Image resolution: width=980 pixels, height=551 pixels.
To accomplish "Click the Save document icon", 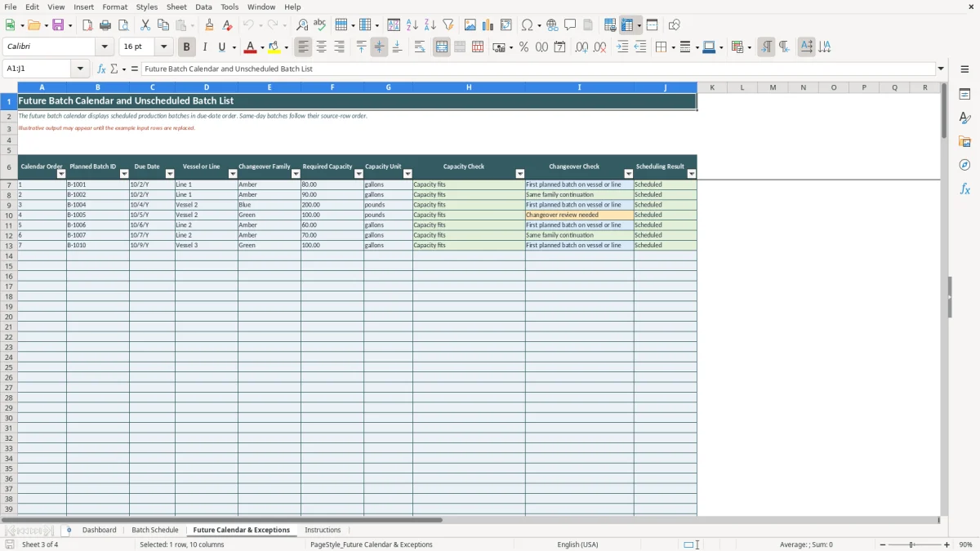I will (x=58, y=25).
